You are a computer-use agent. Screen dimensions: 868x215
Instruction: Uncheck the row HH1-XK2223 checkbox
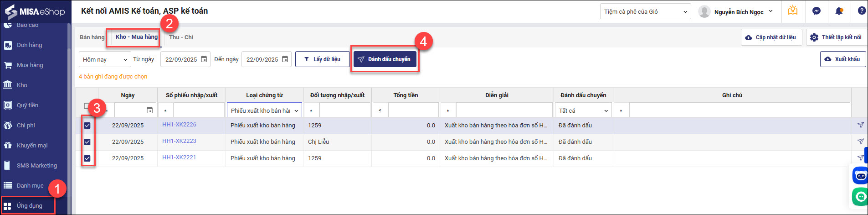tap(87, 142)
